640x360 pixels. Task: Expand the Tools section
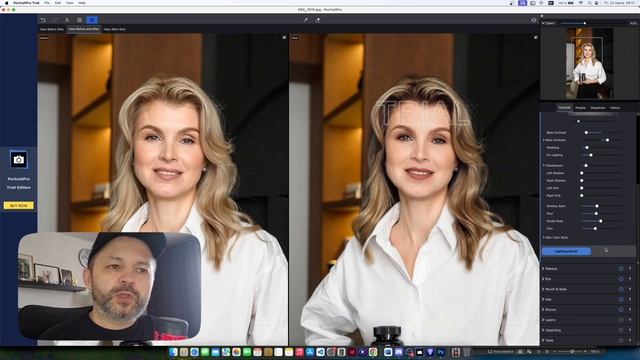[543, 340]
